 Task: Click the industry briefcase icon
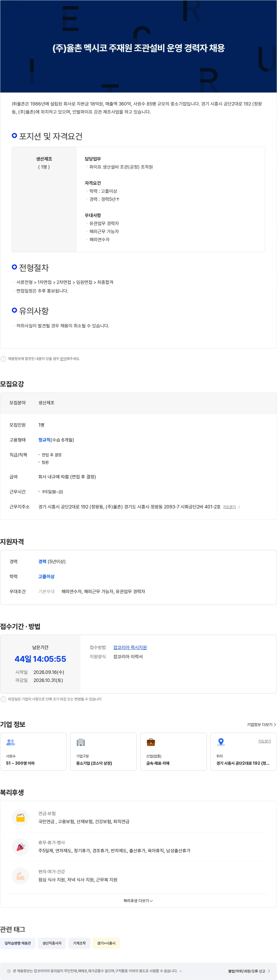151,742
